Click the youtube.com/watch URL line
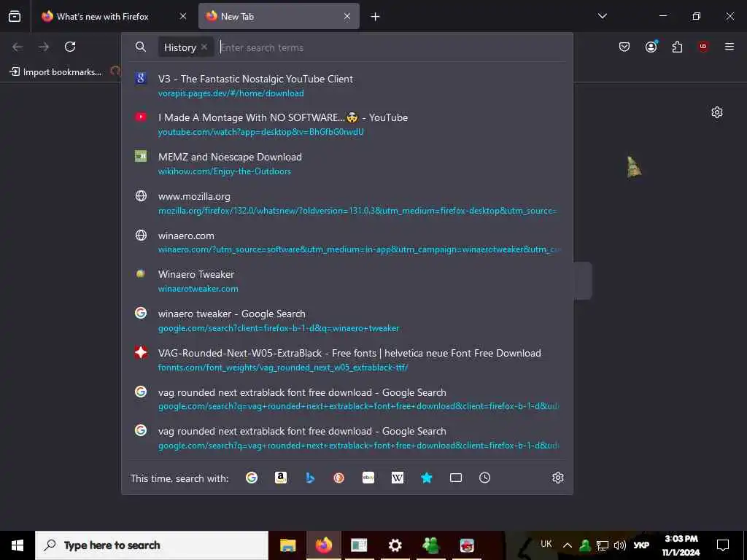Screen dimensions: 747x560 [261, 132]
